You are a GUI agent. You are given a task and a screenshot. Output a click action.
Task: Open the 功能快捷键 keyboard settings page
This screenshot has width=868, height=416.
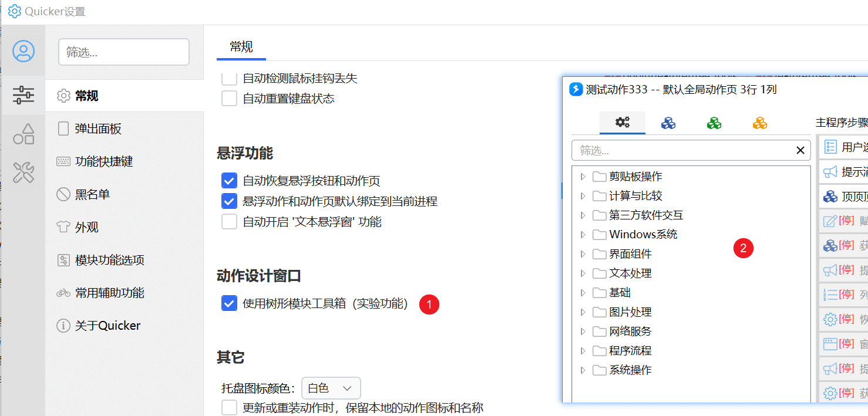pyautogui.click(x=125, y=161)
